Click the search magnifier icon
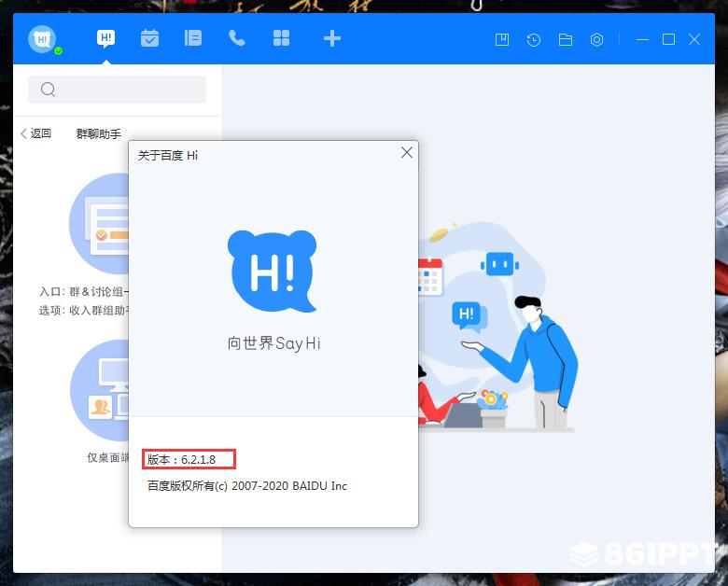This screenshot has width=728, height=586. [48, 90]
